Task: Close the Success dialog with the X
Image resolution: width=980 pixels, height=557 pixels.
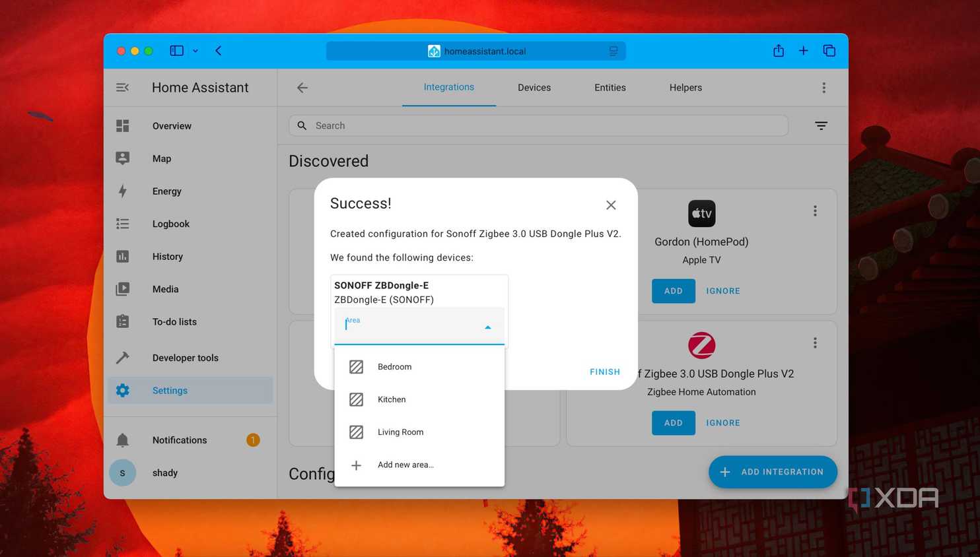Action: point(611,205)
